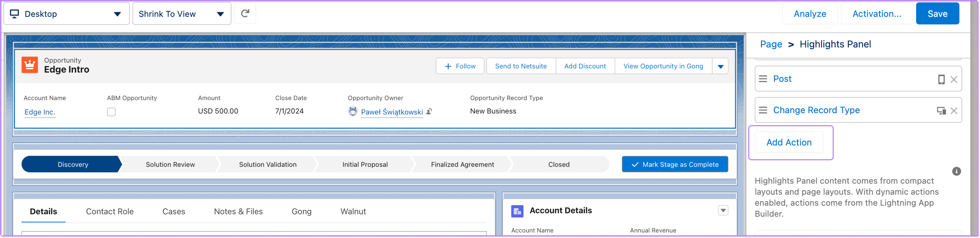980x238 pixels.
Task: Click the Edge Intro opportunity title
Action: 67,70
